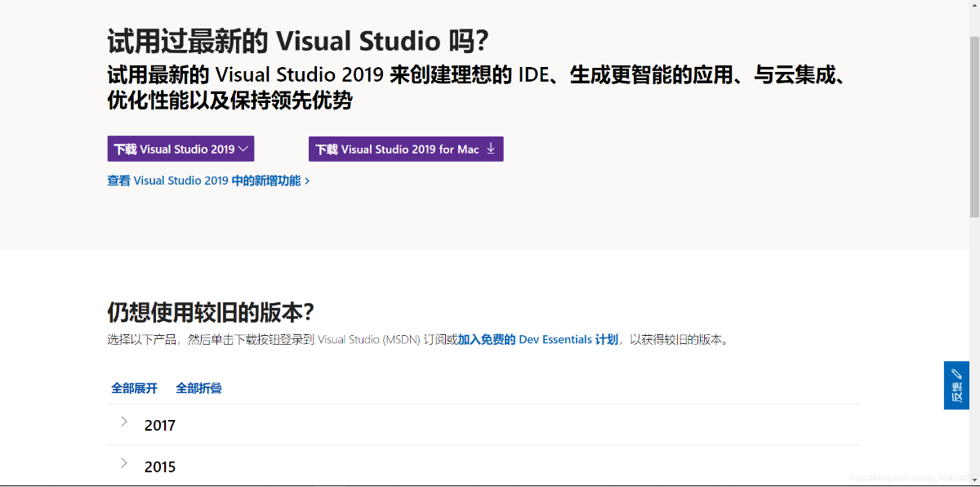
Task: Click 全部展开 to expand all versions
Action: 134,388
